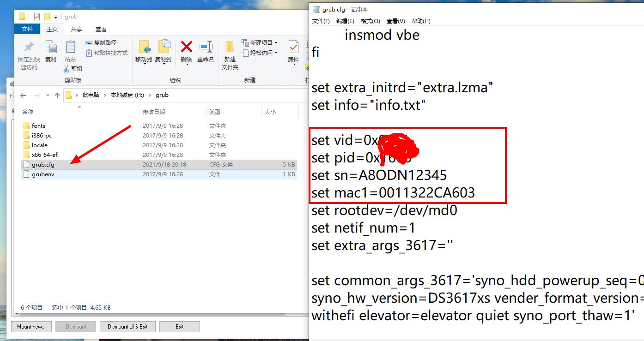Image resolution: width=644 pixels, height=341 pixels.
Task: Open the Delete (删除) dropdown arrow
Action: (x=186, y=64)
